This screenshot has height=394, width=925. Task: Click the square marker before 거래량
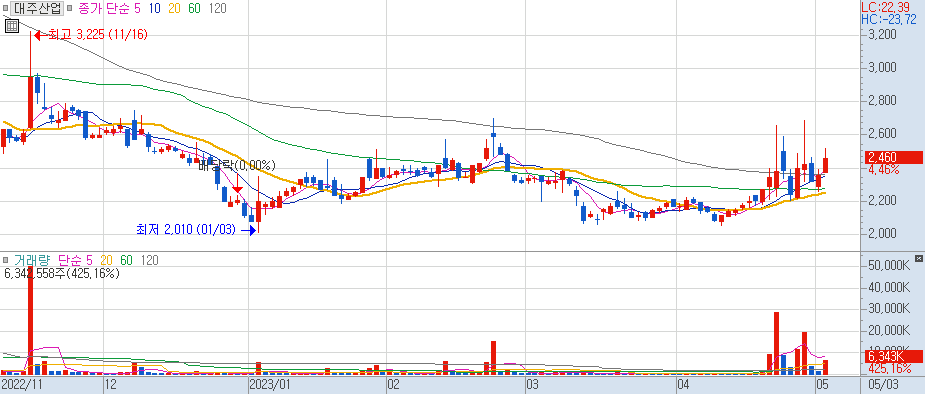coord(5,260)
